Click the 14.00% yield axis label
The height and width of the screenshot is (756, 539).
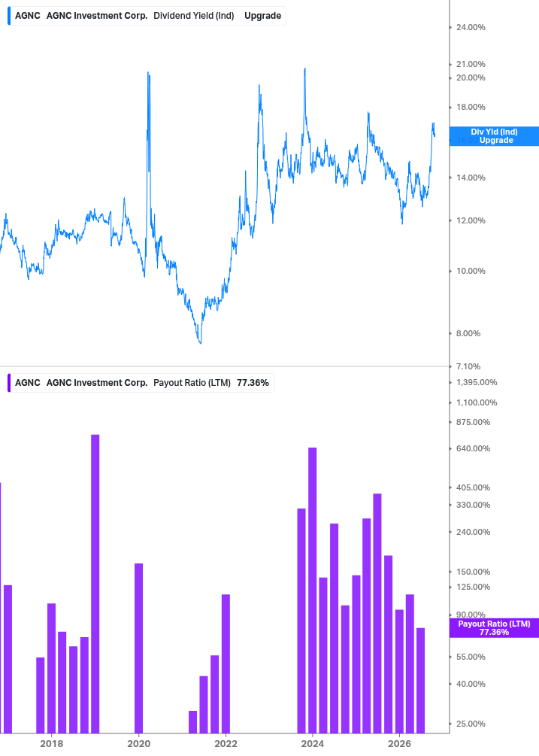click(471, 178)
